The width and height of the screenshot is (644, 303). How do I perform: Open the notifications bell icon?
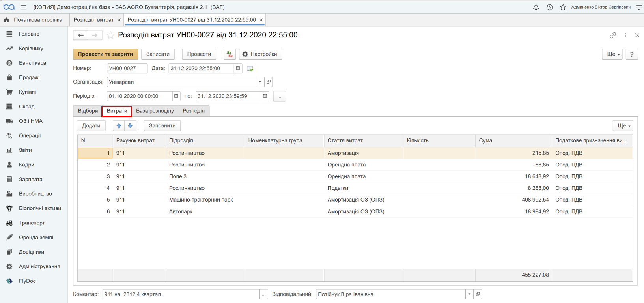click(536, 7)
